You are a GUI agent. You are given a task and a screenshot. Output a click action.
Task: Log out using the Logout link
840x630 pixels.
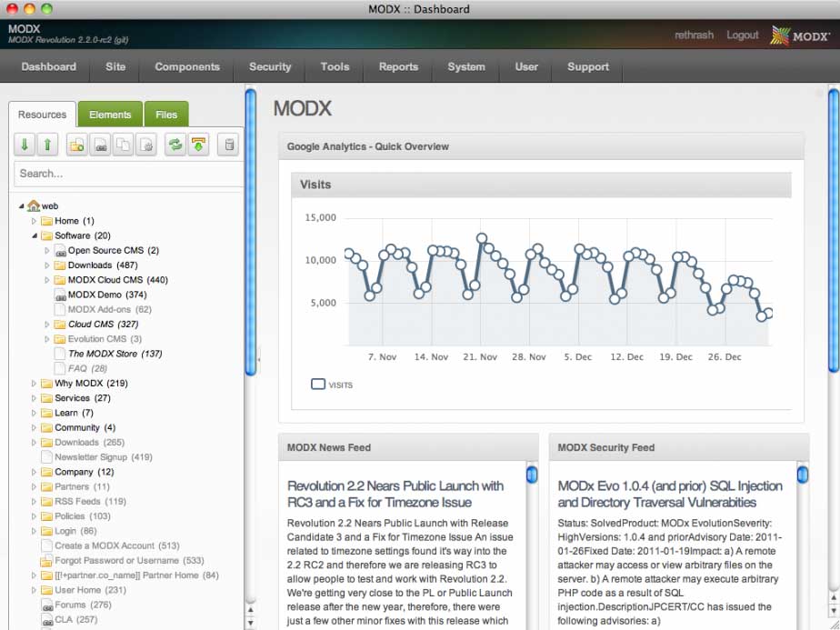point(743,35)
